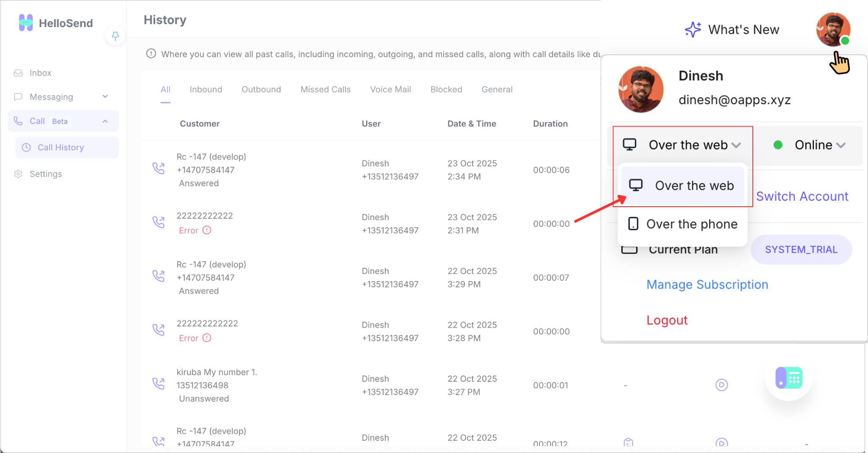Click the HelloSend logo icon
The image size is (868, 453).
26,23
